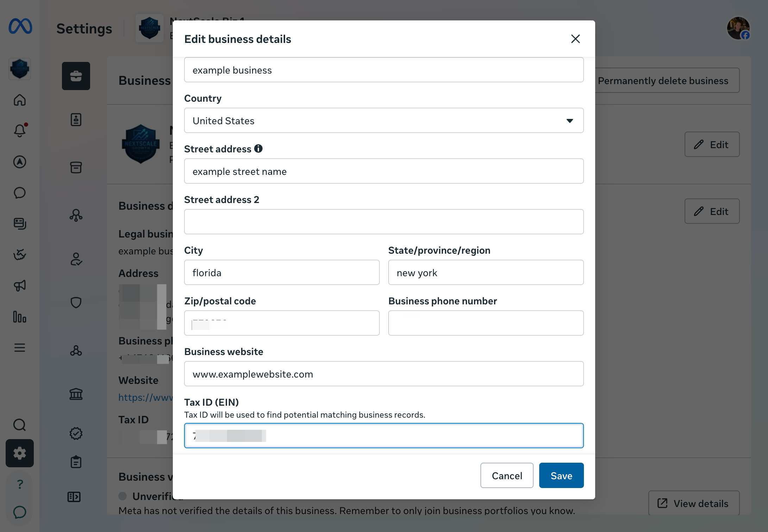
Task: Click the State/province/region field
Action: pyautogui.click(x=486, y=273)
